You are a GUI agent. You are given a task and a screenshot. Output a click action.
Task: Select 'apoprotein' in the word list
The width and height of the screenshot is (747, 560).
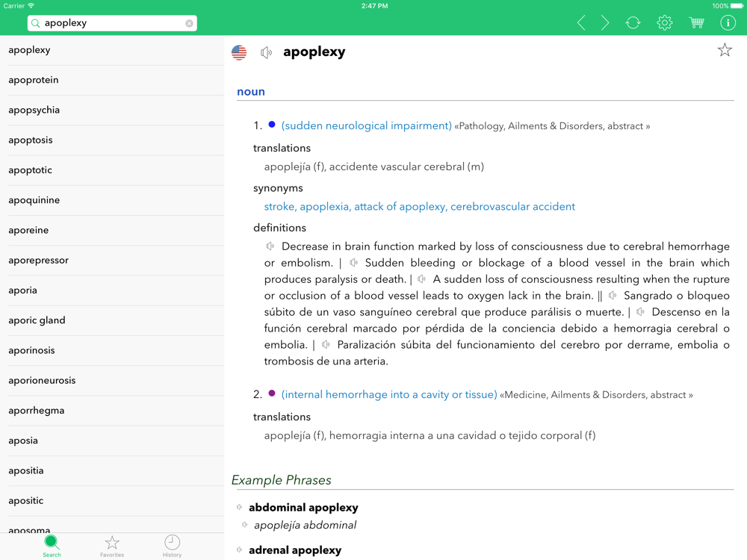click(112, 80)
